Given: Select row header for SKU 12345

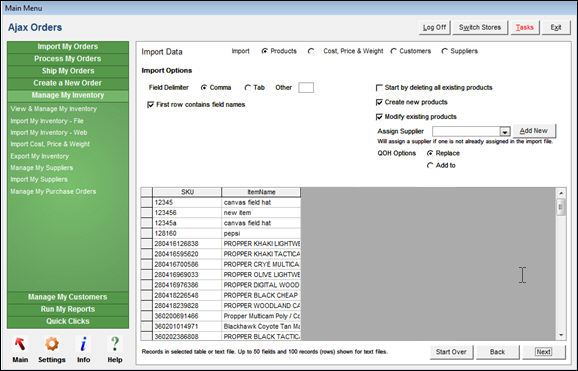Looking at the screenshot, I should 147,202.
